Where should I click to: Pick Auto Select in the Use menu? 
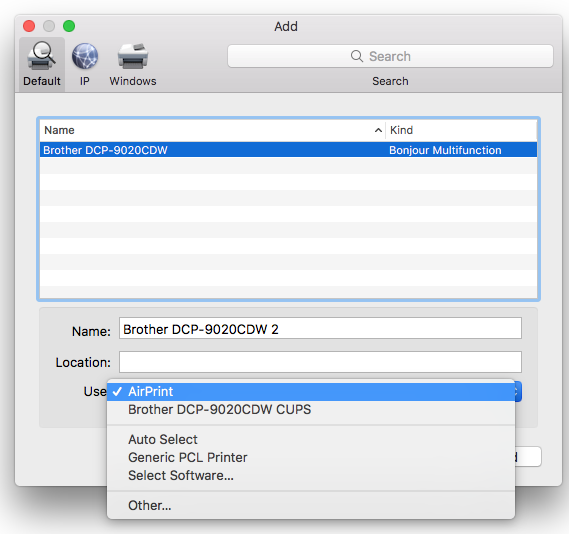coord(311,439)
